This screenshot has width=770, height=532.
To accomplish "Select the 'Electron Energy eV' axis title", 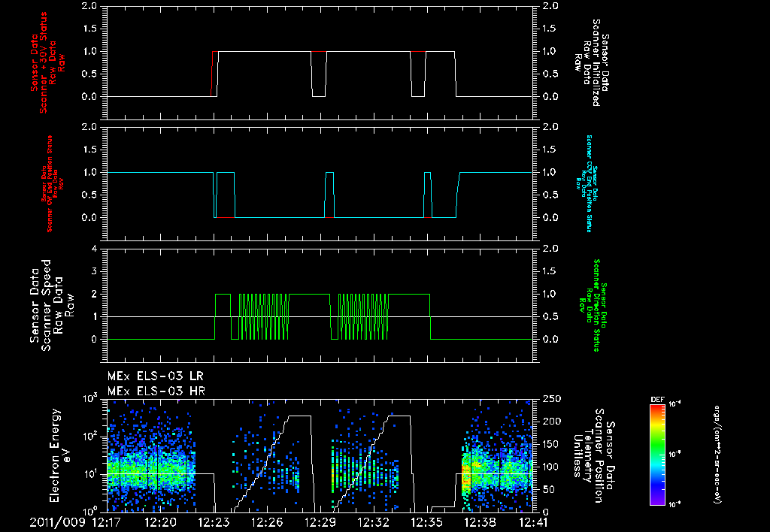I will 61,455.
